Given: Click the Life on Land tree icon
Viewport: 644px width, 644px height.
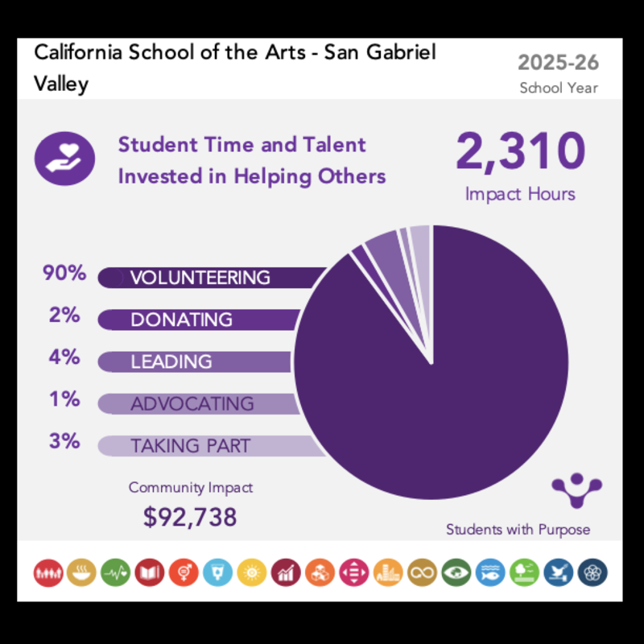Looking at the screenshot, I should pos(524,572).
